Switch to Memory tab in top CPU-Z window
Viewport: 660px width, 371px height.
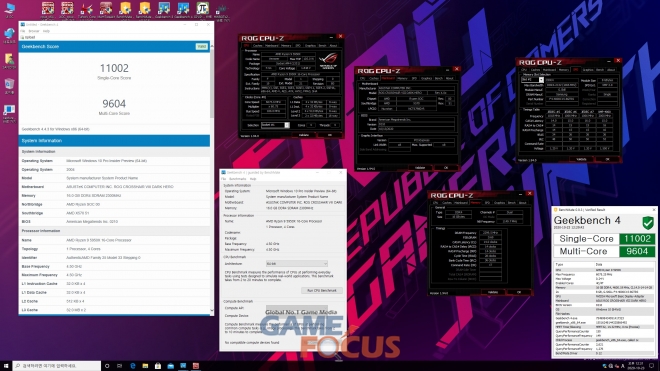click(x=286, y=45)
